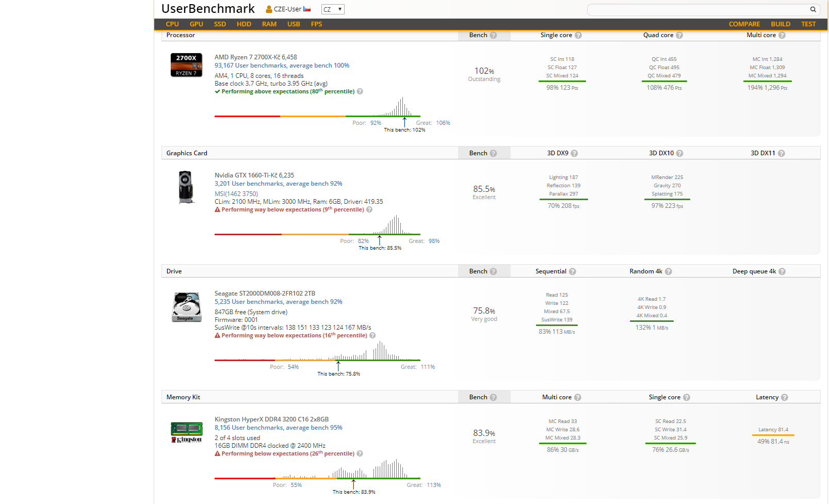Click the Memory Great 113% link
829x504 pixels.
pyautogui.click(x=434, y=485)
